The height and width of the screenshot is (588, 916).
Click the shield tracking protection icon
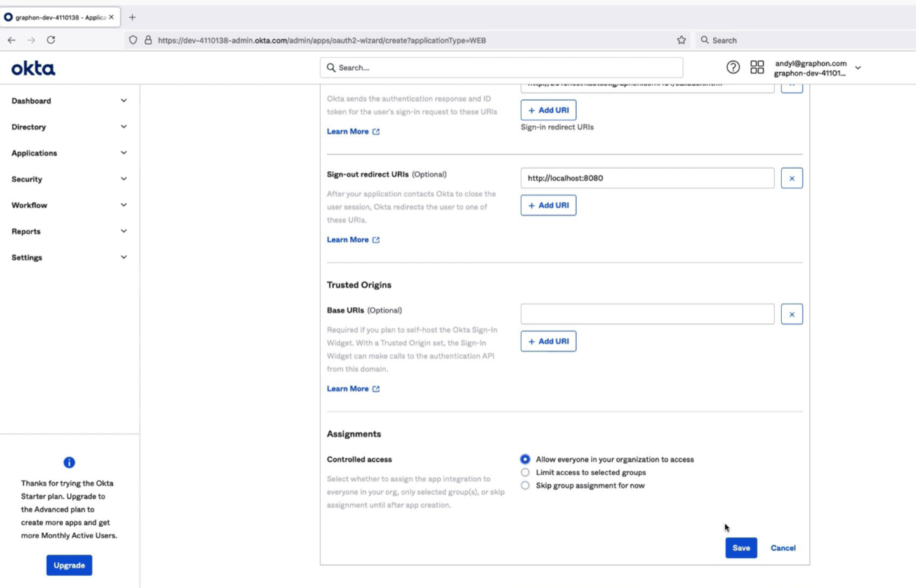[133, 40]
